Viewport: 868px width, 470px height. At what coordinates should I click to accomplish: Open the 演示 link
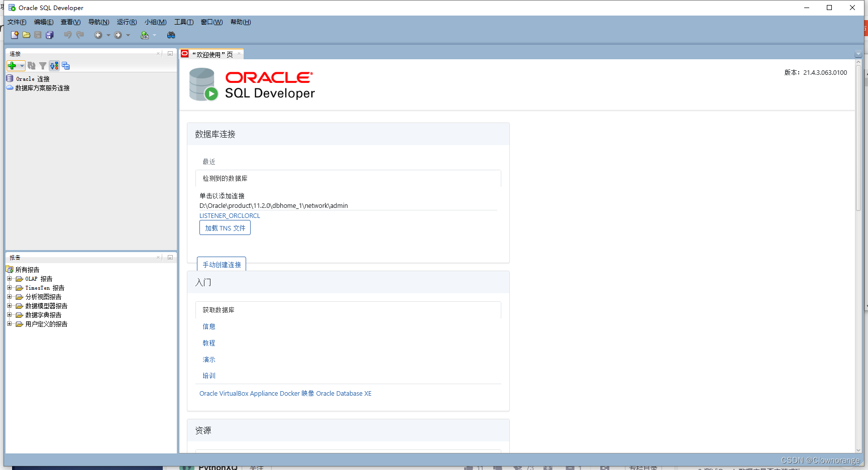[x=209, y=360]
